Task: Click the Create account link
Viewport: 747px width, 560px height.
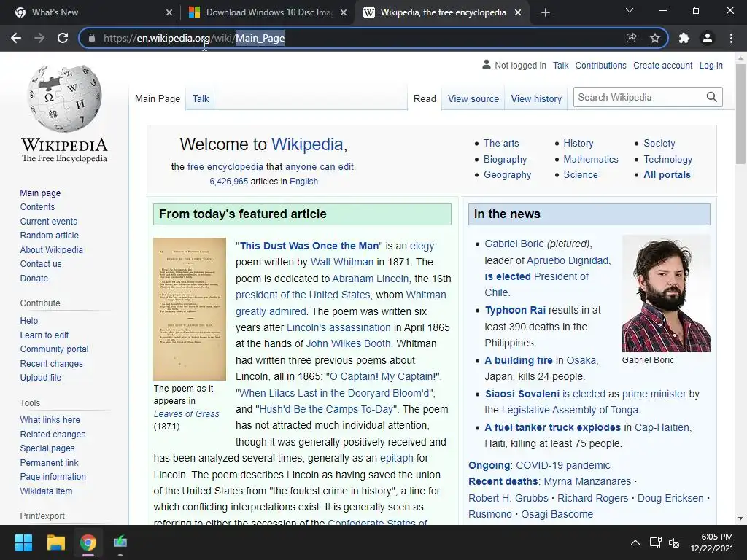Action: (x=662, y=65)
